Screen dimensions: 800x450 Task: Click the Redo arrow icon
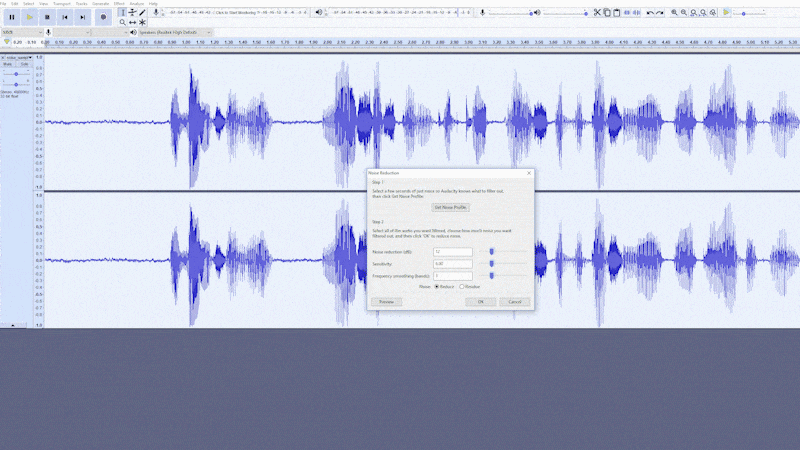click(660, 12)
